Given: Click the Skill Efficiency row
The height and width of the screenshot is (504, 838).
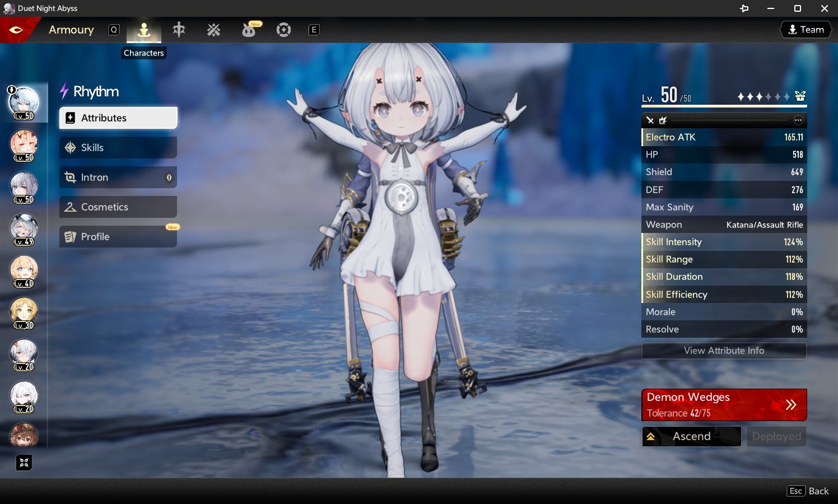Looking at the screenshot, I should coord(724,295).
